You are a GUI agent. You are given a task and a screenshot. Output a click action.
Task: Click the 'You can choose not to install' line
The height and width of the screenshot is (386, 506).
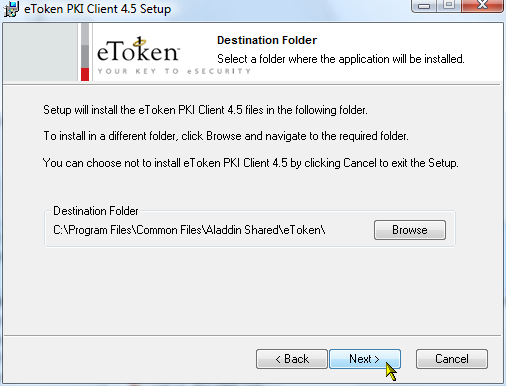click(251, 163)
